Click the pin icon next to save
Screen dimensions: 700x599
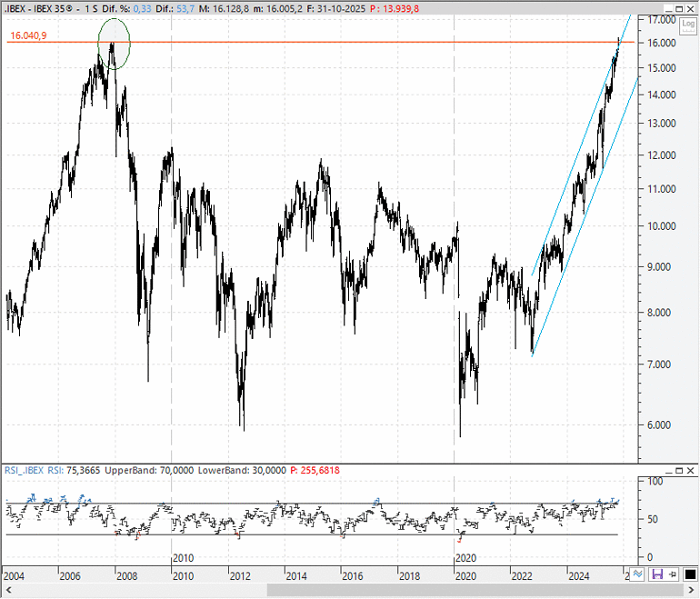(671, 574)
